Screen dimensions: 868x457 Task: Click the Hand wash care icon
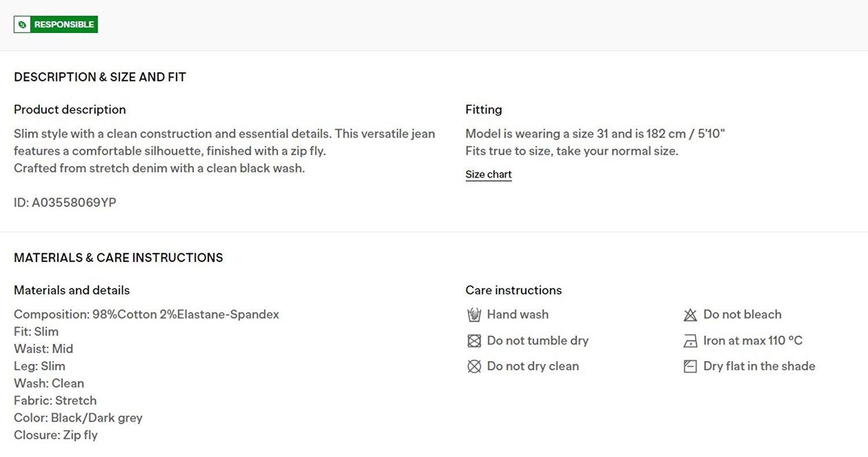coord(474,315)
